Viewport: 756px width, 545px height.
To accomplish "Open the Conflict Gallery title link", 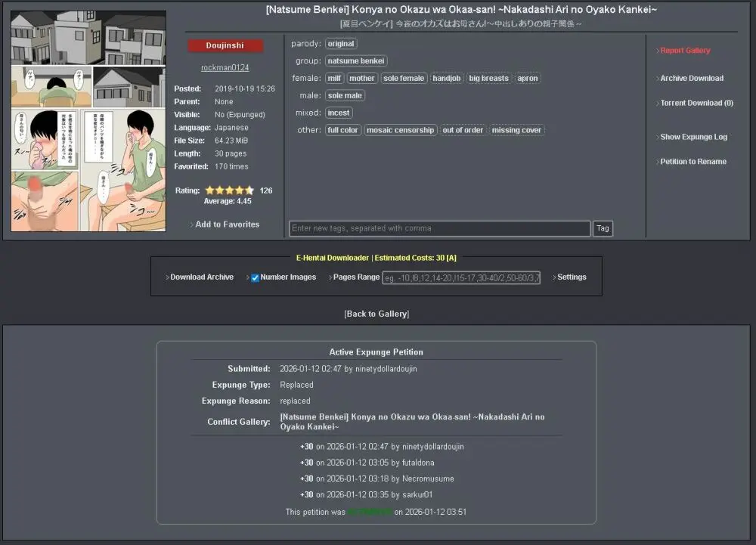I will click(412, 422).
